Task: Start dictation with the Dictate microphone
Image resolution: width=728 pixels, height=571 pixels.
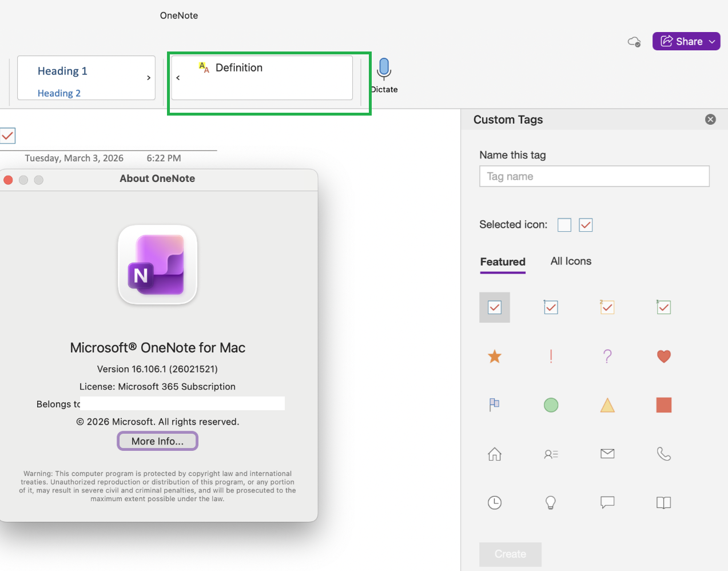Action: (384, 74)
